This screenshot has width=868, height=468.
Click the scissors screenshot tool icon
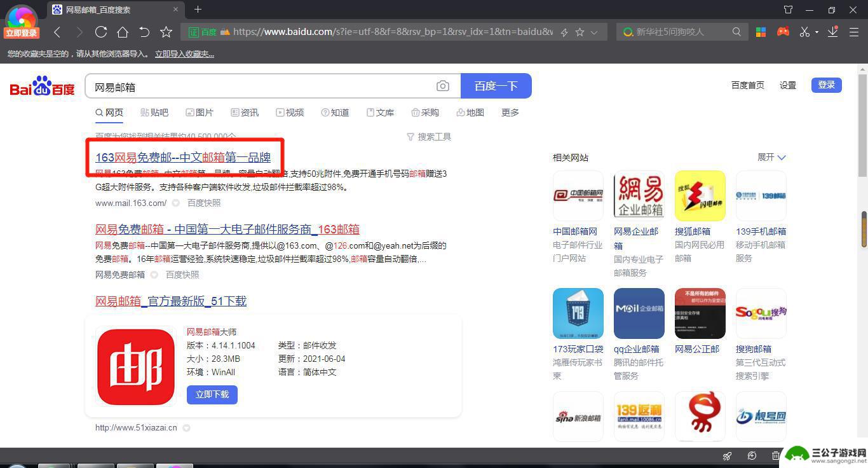point(804,32)
